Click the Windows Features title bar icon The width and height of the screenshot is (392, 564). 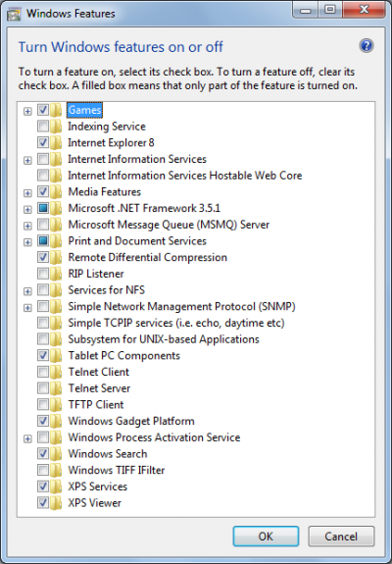14,15
